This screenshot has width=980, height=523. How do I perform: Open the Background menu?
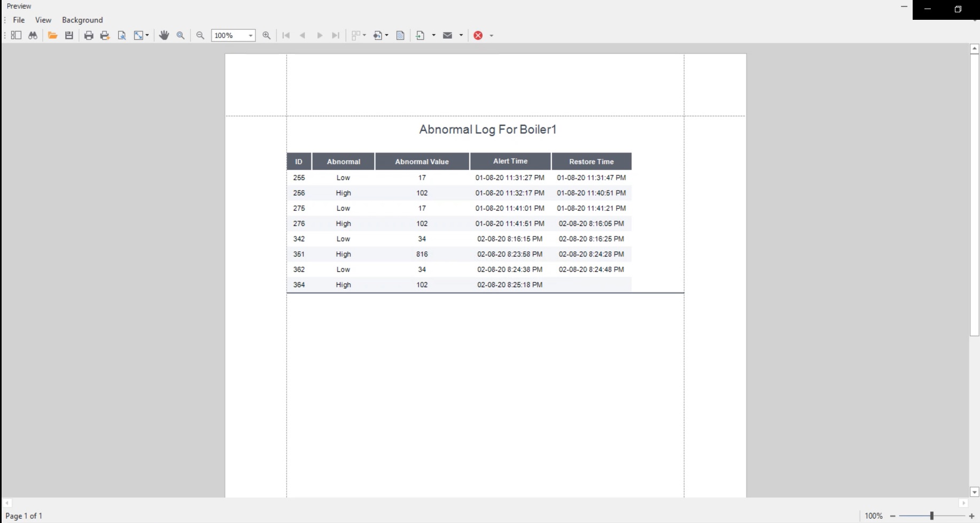[82, 20]
